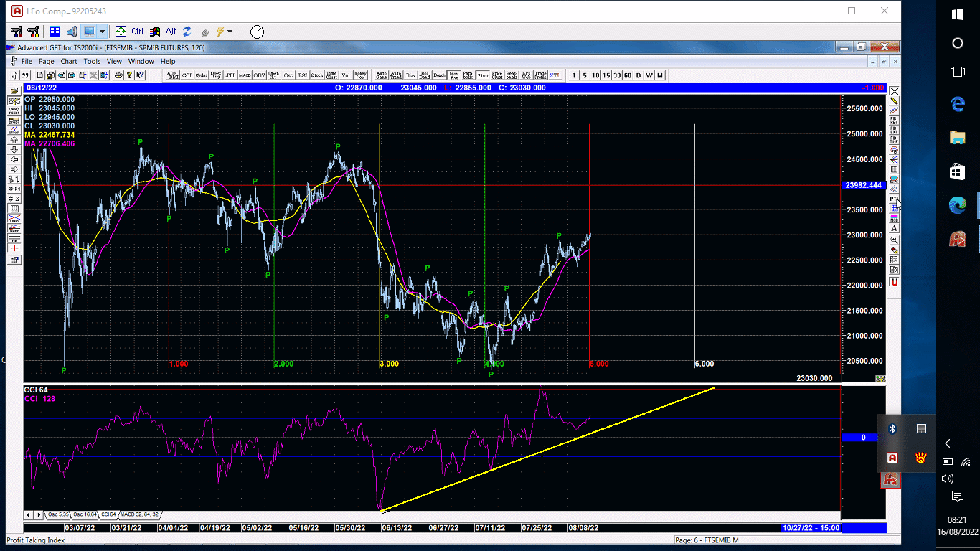This screenshot has width=980, height=551.
Task: Click the Reset button in left toolbar
Action: point(14,110)
